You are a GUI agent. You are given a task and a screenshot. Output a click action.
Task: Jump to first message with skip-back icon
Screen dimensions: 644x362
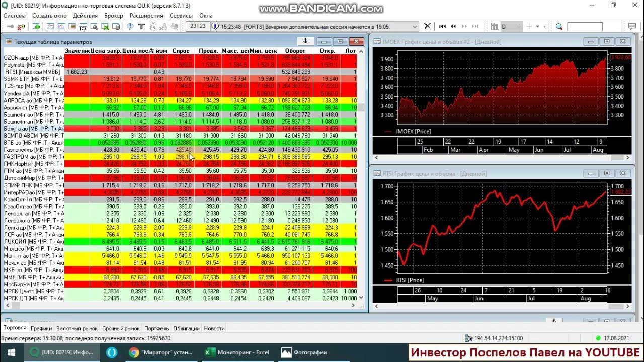coord(442,26)
